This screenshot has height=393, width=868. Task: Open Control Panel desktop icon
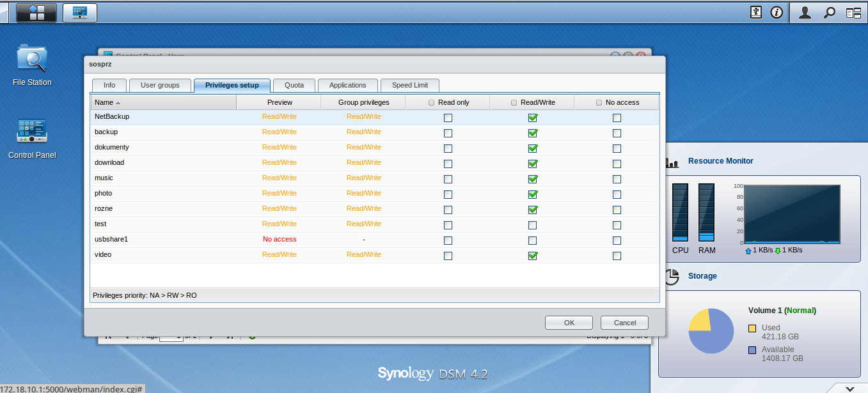click(32, 138)
